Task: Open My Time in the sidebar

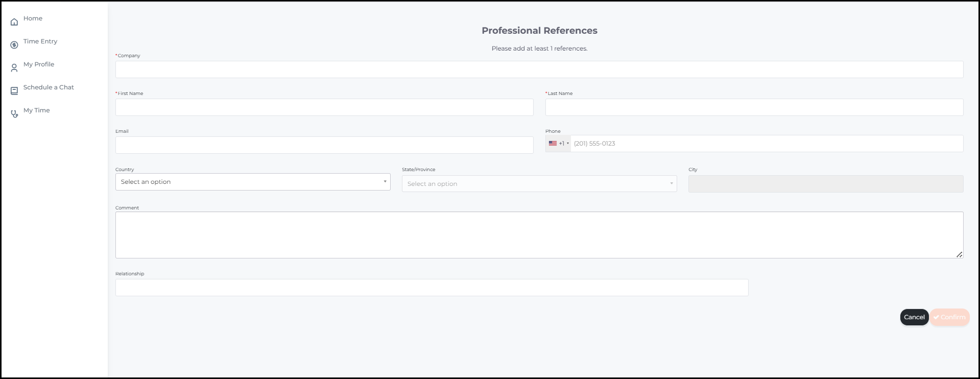Action: [37, 110]
